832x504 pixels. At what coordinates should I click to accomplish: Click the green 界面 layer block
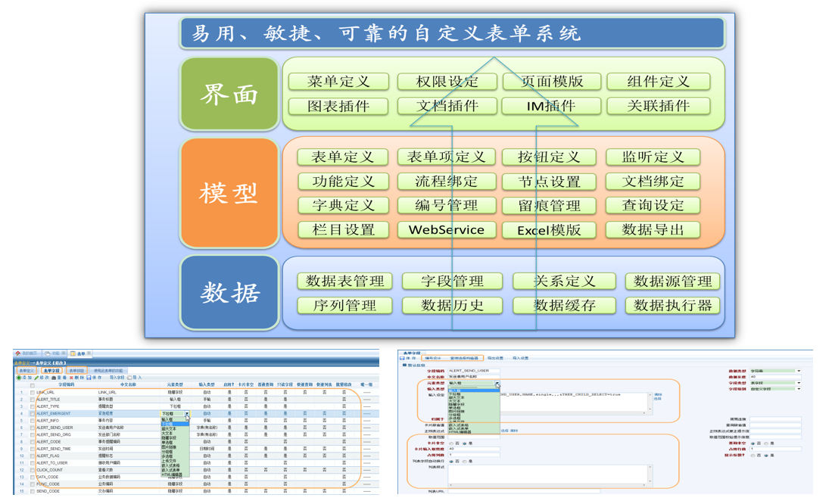(229, 94)
